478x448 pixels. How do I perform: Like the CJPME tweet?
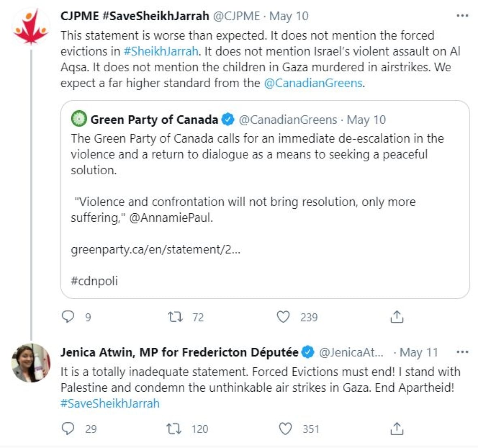[283, 317]
